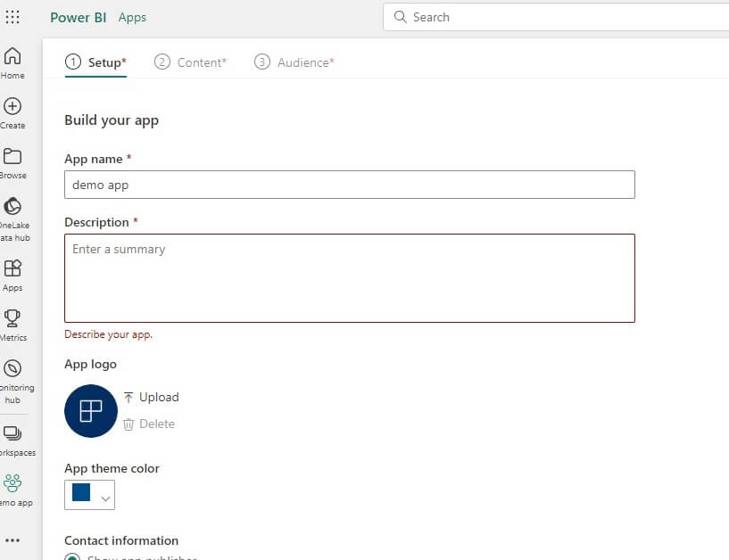Click the blue theme color swatch

coord(81,493)
